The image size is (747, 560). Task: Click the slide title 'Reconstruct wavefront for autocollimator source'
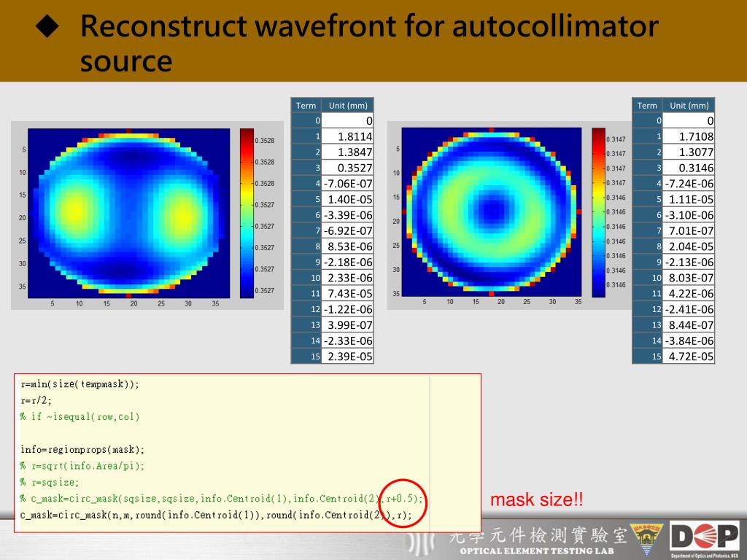coord(369,43)
